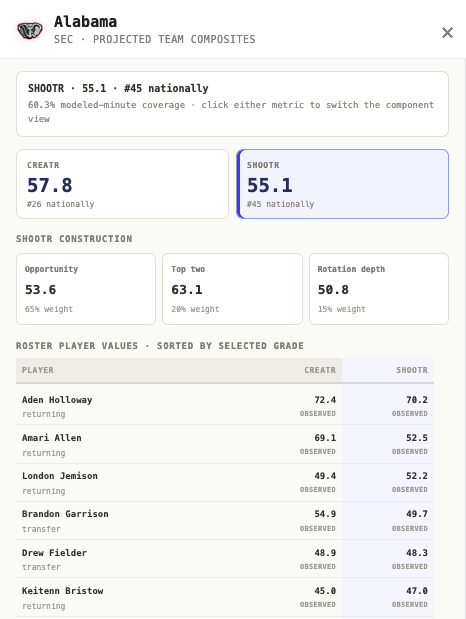Close the Alabama team composites panel

point(447,32)
